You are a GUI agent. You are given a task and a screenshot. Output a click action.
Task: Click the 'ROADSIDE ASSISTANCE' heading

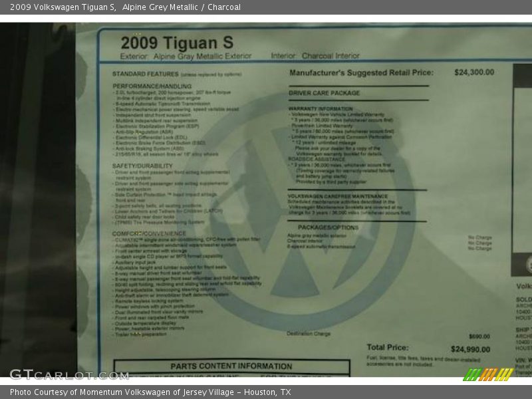(317, 159)
